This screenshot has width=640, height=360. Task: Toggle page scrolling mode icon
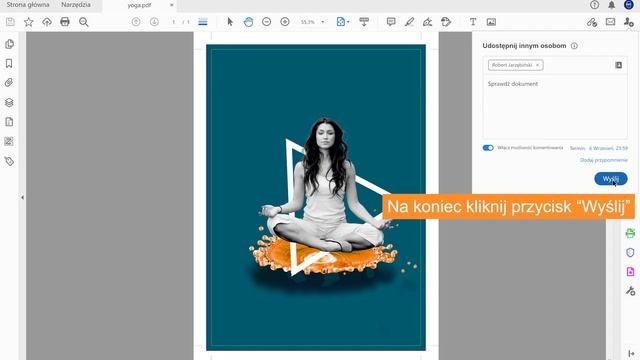(x=203, y=22)
